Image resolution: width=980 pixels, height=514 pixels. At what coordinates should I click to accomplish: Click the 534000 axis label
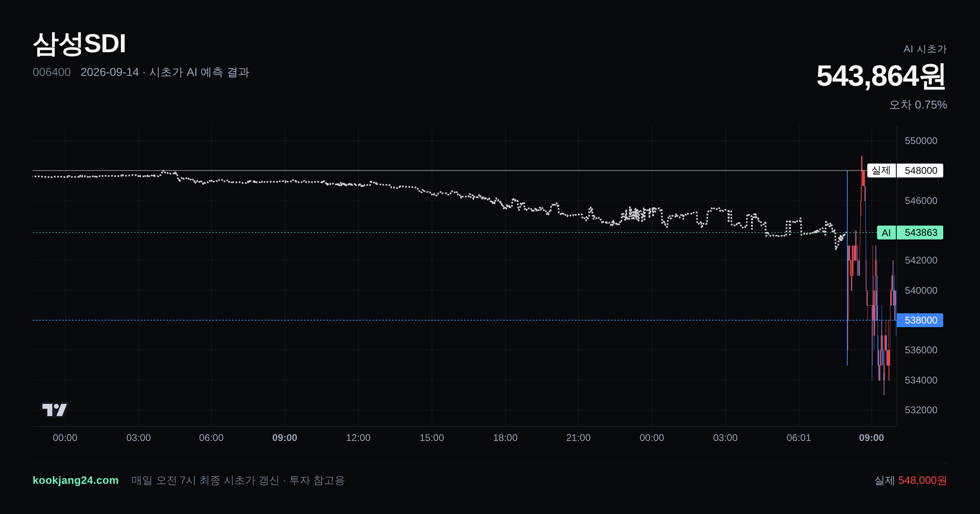click(x=921, y=380)
